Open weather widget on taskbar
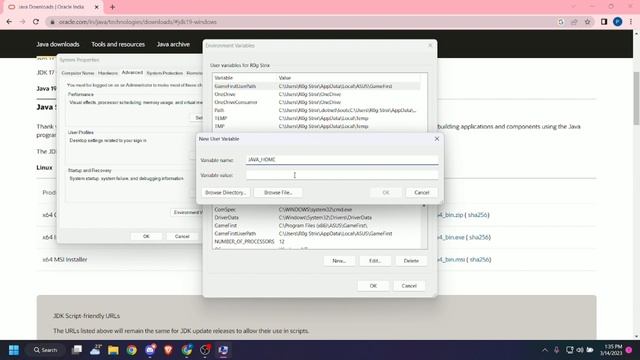 click(96, 350)
